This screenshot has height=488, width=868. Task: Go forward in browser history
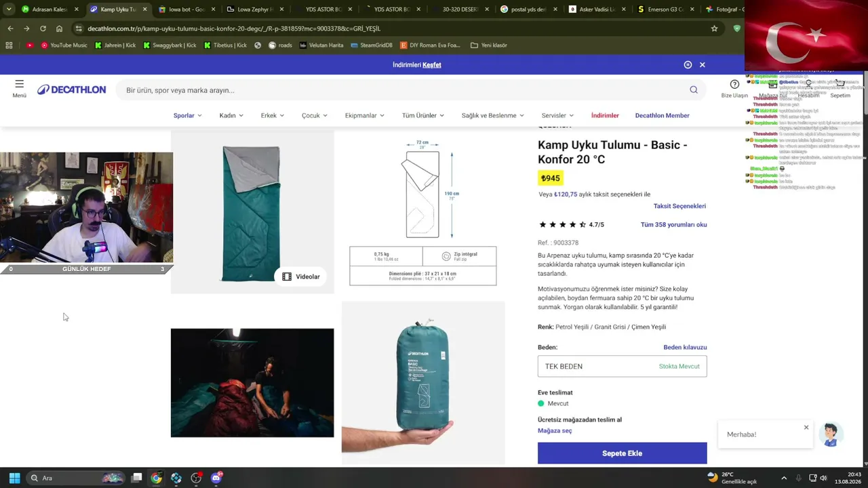26,28
